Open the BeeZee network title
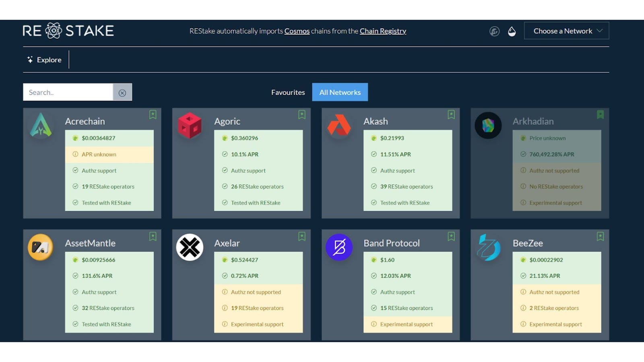The height and width of the screenshot is (362, 644). coord(528,243)
